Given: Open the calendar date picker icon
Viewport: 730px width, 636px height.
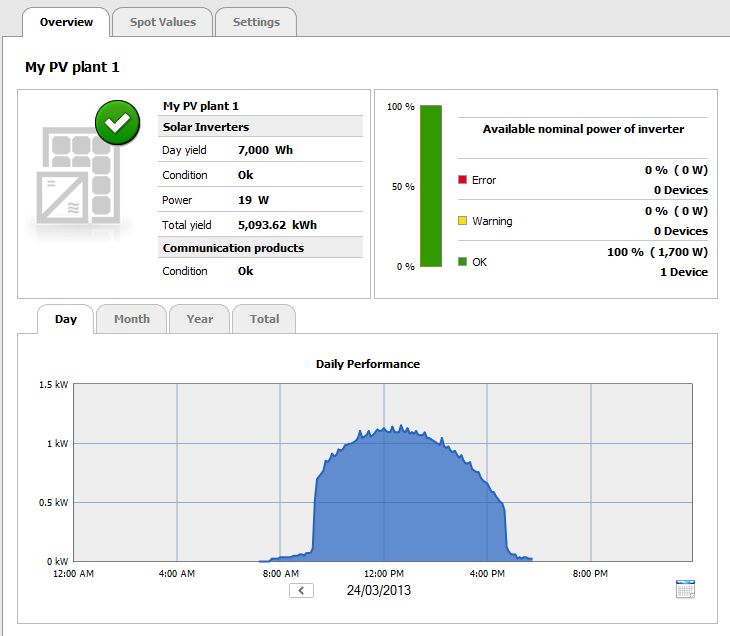Looking at the screenshot, I should [685, 589].
